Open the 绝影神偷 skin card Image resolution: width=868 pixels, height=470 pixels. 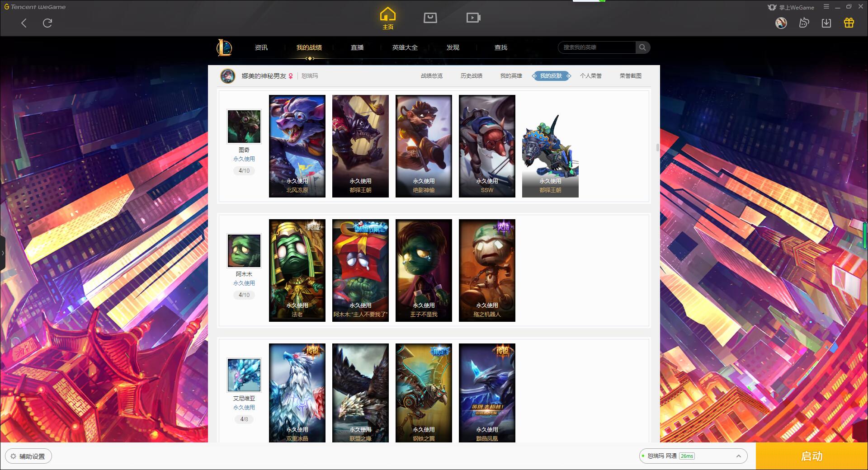click(x=424, y=146)
